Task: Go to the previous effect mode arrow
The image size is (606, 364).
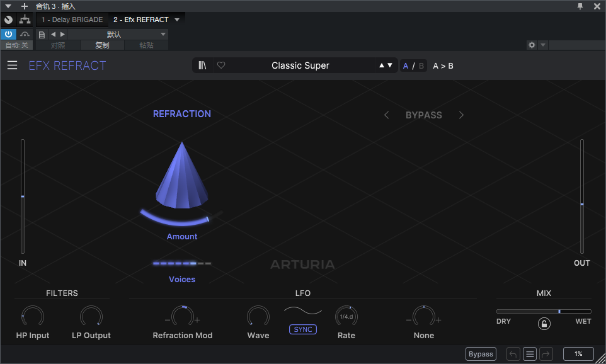Action: [x=386, y=115]
